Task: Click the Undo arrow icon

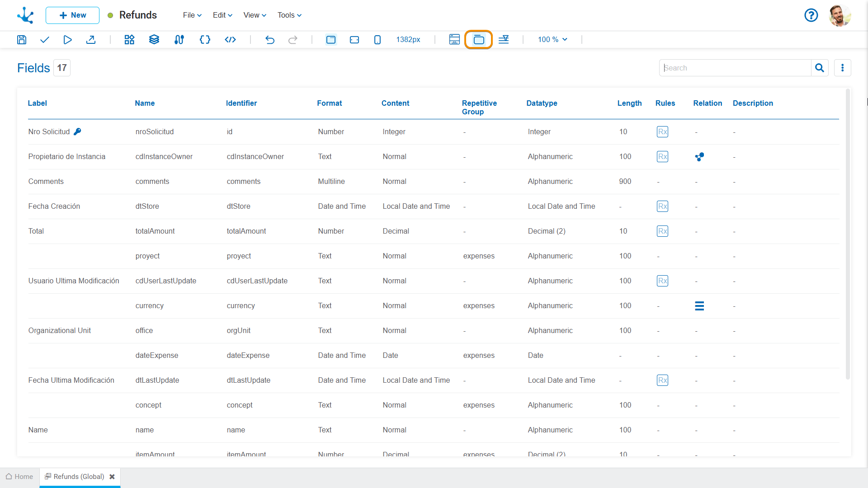Action: tap(270, 40)
